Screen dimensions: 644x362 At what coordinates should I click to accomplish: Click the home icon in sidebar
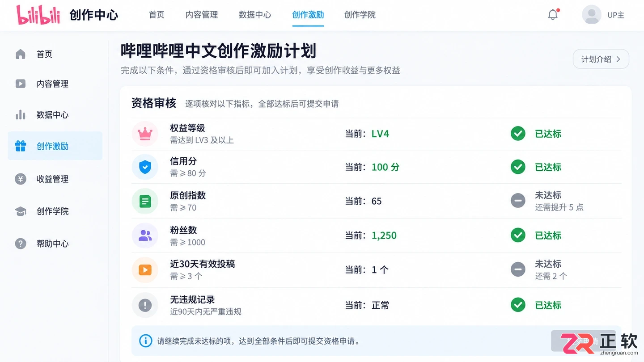click(21, 54)
